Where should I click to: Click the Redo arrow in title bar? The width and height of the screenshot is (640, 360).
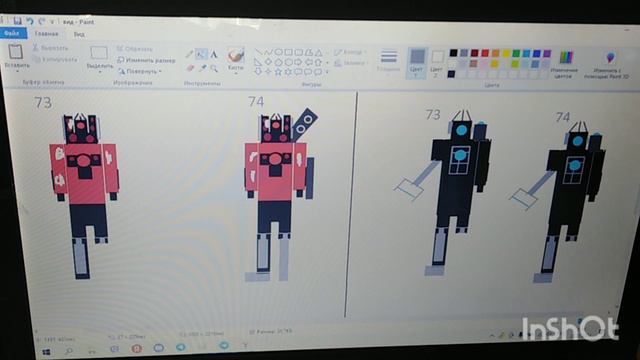pos(41,21)
